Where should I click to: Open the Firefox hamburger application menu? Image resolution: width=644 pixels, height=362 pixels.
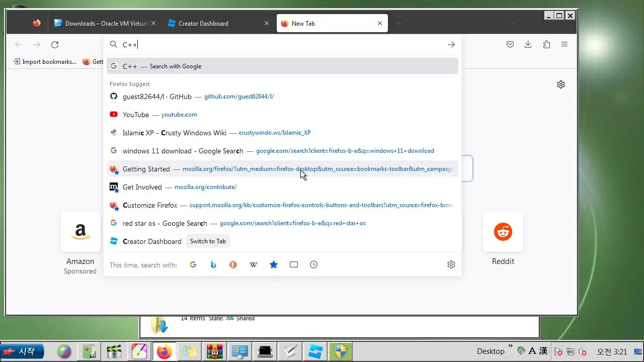pyautogui.click(x=565, y=44)
